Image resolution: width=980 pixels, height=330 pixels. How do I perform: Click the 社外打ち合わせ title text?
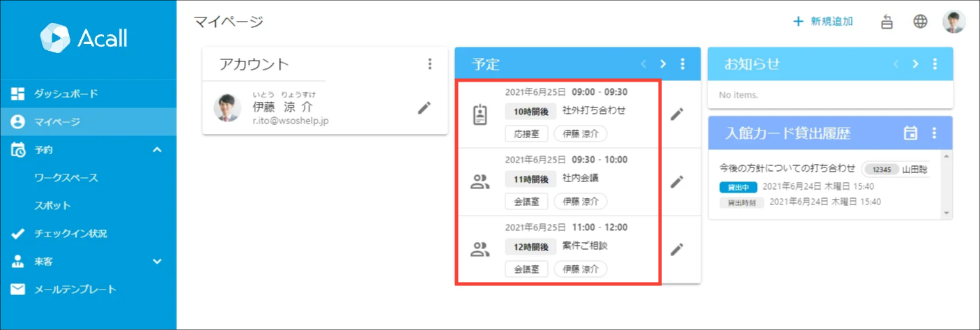(x=594, y=110)
